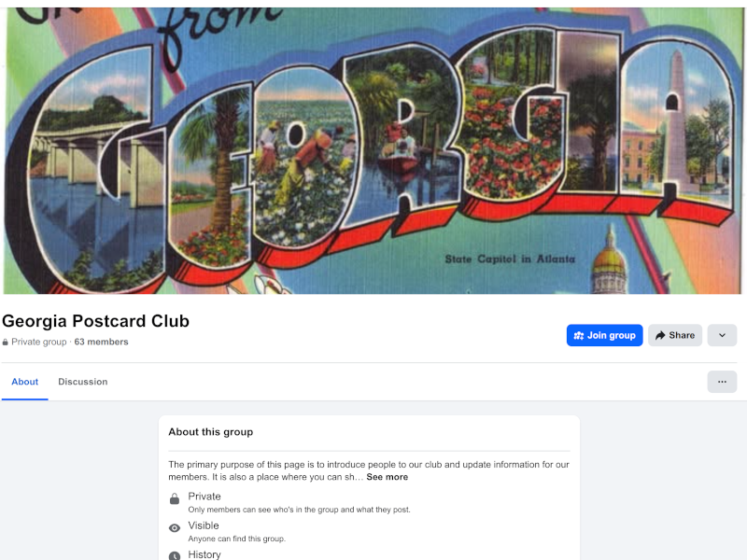Viewport: 747px width, 560px height.
Task: Open the three-dot more options menu
Action: click(722, 382)
